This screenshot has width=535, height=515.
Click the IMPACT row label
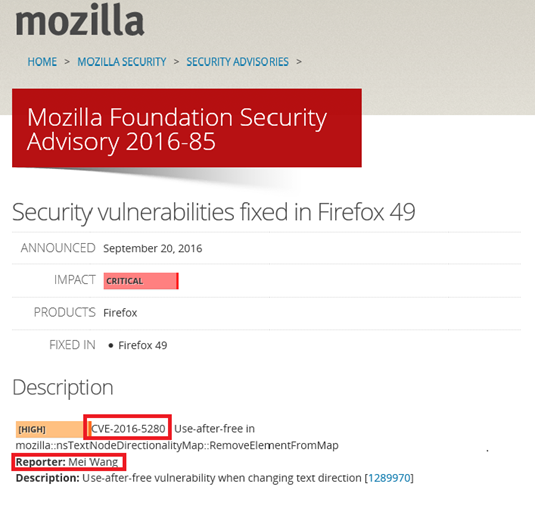point(75,280)
